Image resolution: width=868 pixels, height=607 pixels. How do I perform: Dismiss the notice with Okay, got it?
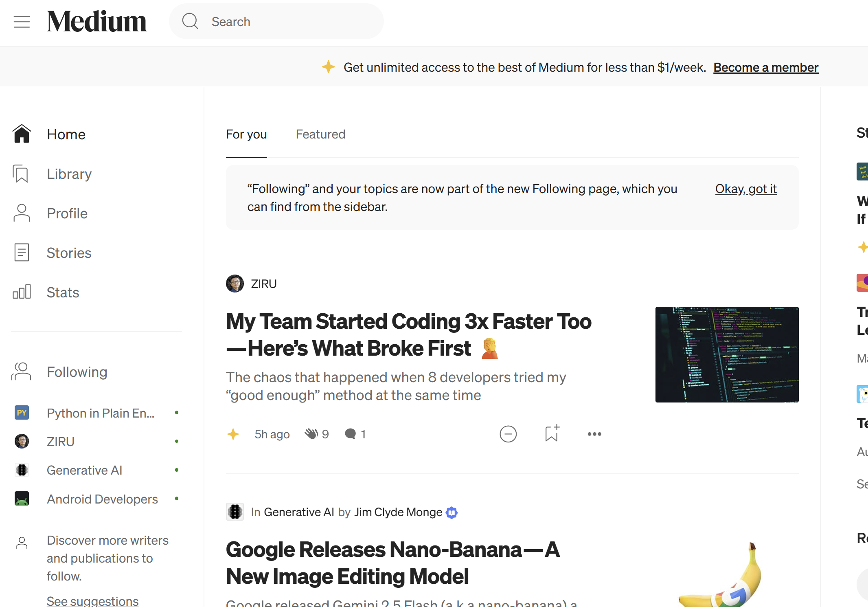click(x=745, y=189)
